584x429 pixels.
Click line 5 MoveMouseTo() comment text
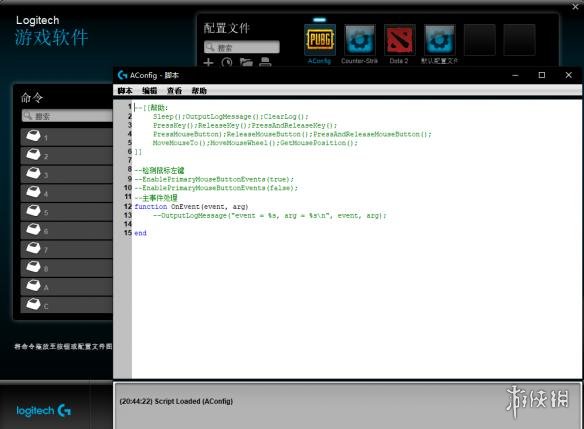(255, 143)
